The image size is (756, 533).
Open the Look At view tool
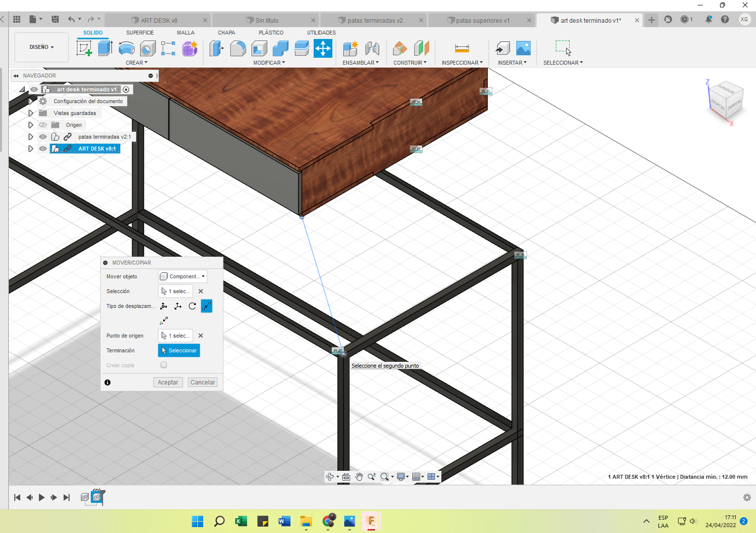pyautogui.click(x=346, y=477)
